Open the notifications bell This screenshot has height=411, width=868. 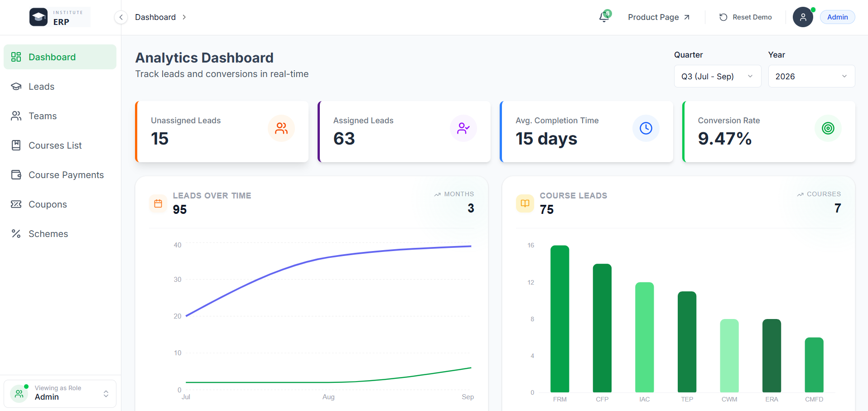pos(604,17)
